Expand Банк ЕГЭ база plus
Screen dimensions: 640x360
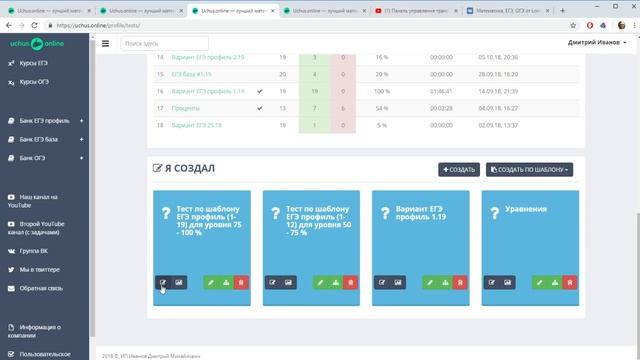pyautogui.click(x=82, y=140)
